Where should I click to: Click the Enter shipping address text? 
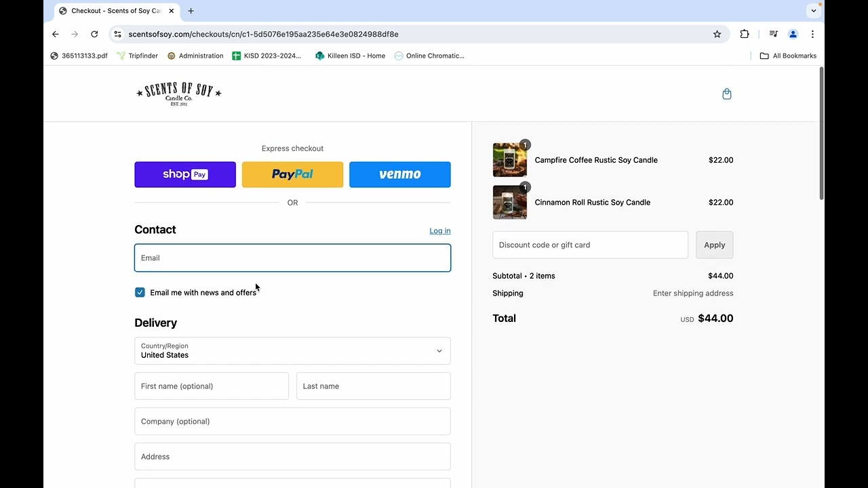click(x=693, y=293)
